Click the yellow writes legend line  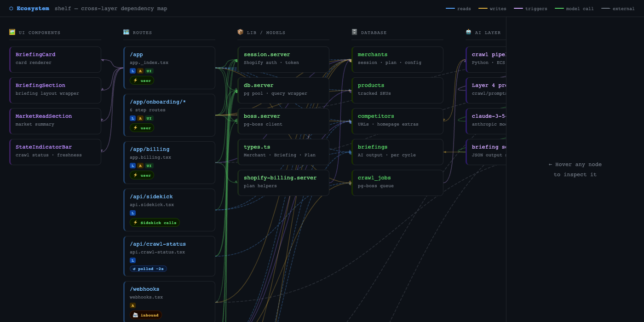483,8
